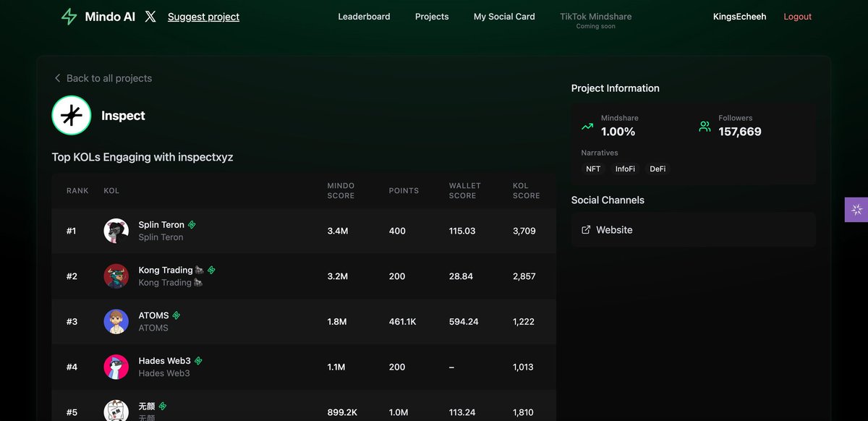Click Kong Trading's verified badge icon
This screenshot has height=421, width=868.
point(211,270)
